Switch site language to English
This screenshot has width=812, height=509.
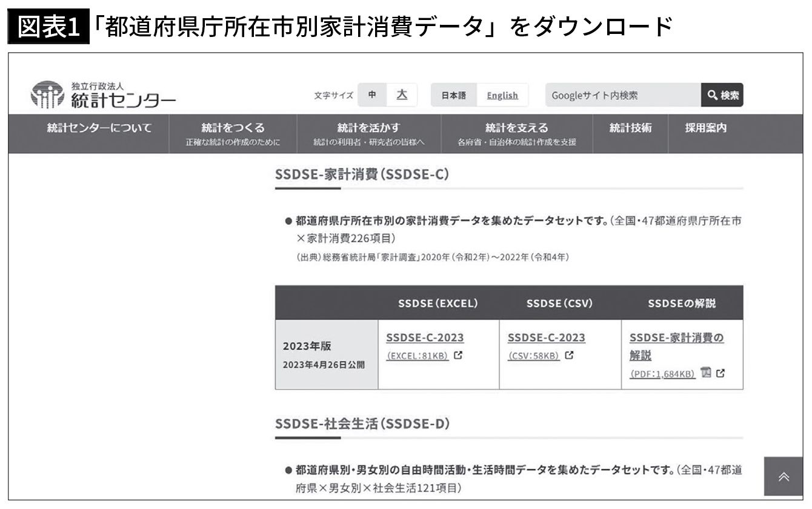502,95
